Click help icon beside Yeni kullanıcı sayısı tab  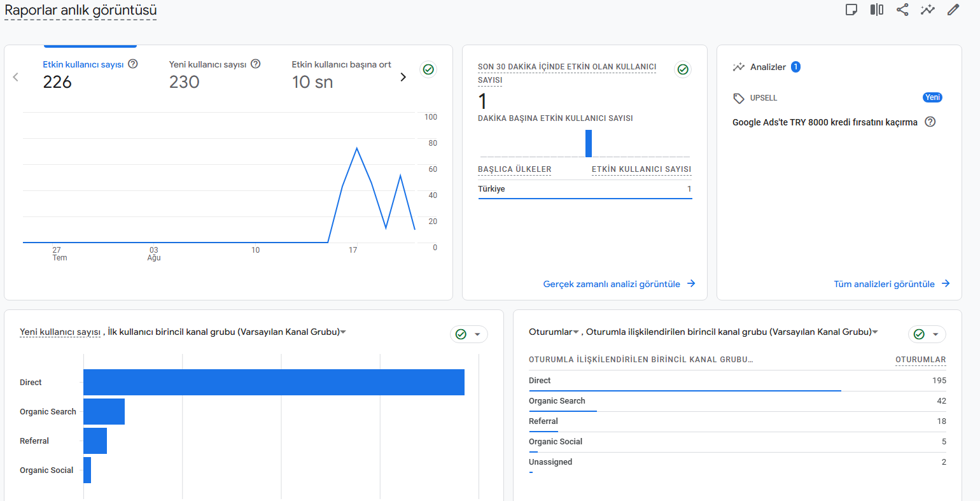(256, 64)
